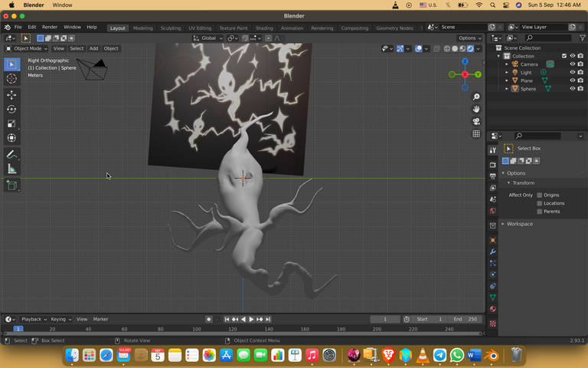Switch to the Shading workspace tab
Image resolution: width=588 pixels, height=368 pixels.
click(x=264, y=28)
